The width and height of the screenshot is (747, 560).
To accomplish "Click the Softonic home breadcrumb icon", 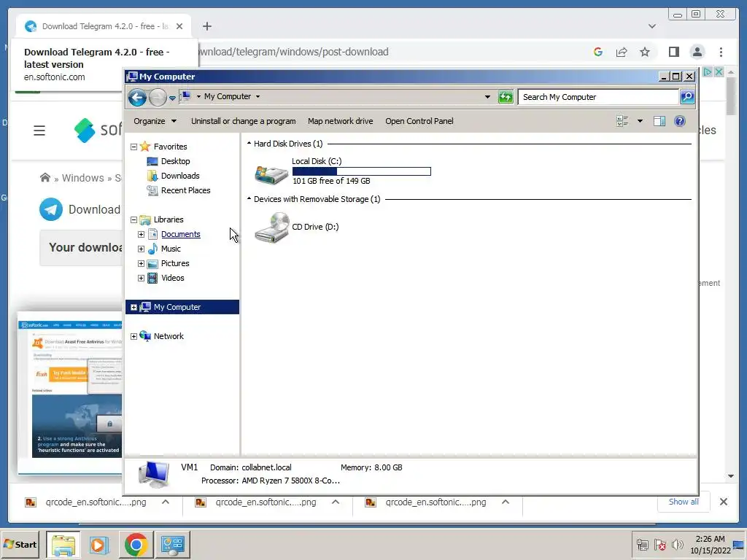I will (44, 178).
